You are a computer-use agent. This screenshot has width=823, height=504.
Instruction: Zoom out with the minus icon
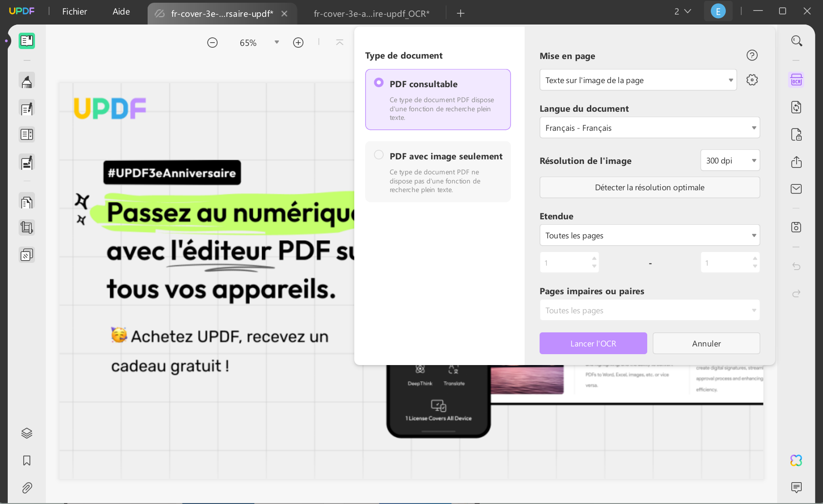pyautogui.click(x=213, y=43)
